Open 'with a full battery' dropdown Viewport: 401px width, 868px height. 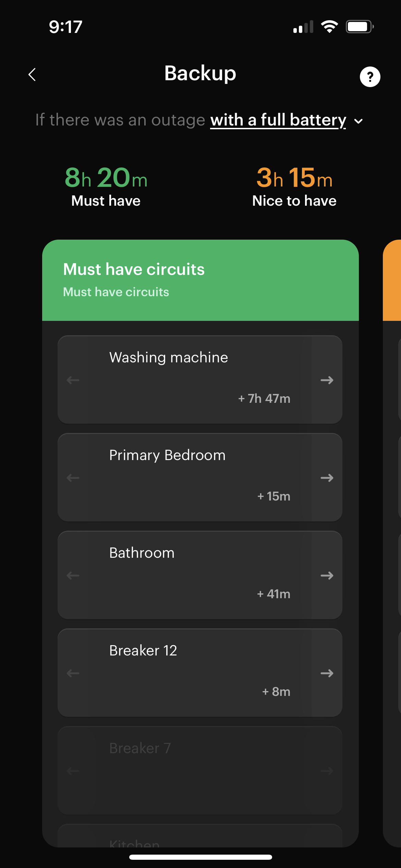(278, 120)
